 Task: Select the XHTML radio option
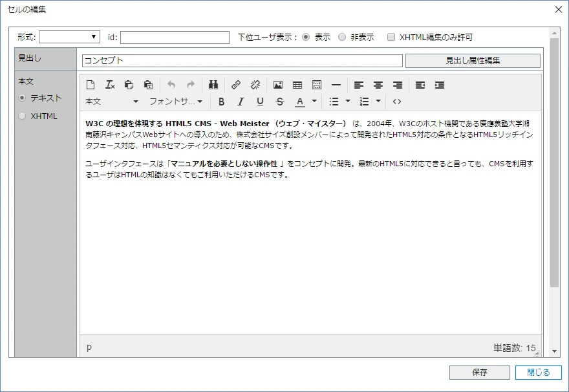point(22,116)
